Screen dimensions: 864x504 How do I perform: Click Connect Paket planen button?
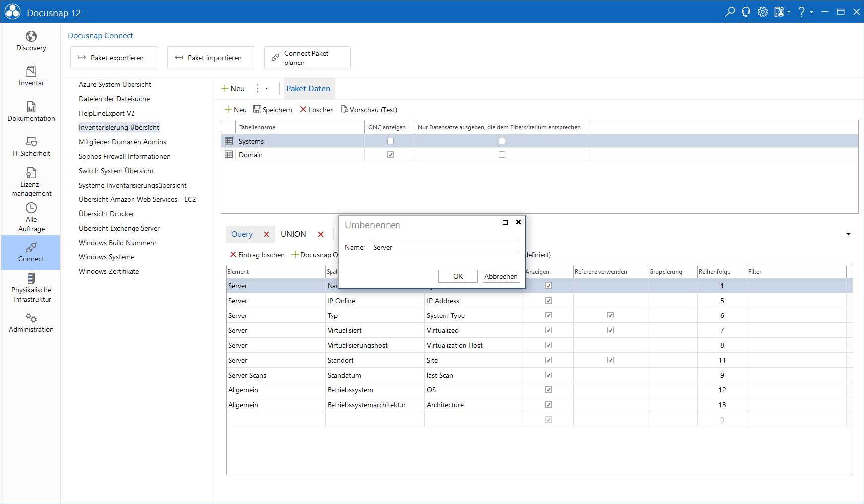(x=307, y=58)
